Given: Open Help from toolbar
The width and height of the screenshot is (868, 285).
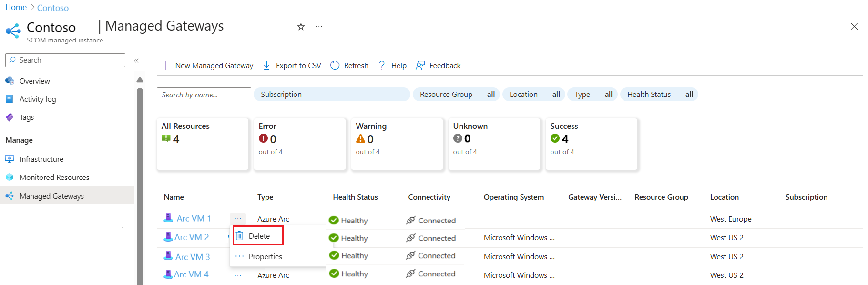Looking at the screenshot, I should pos(392,65).
